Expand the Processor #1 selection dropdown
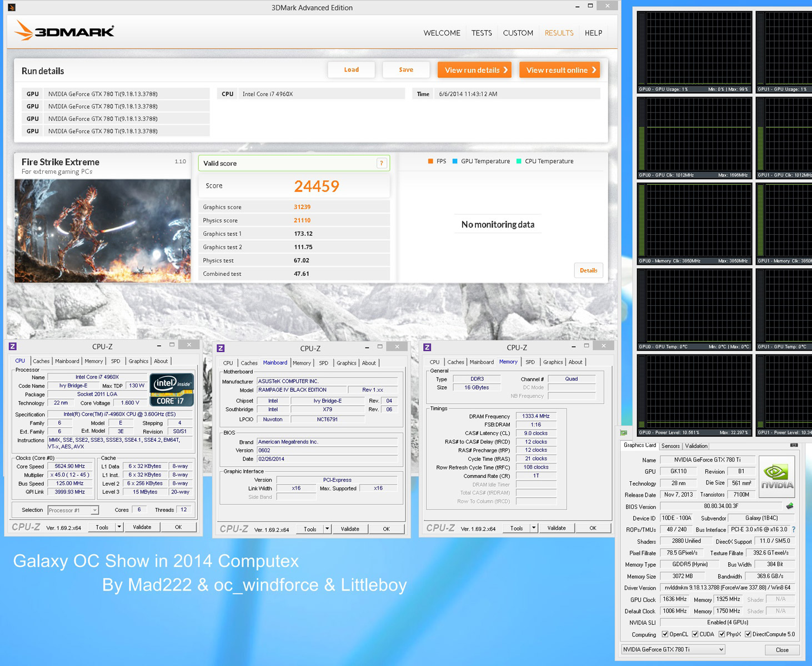This screenshot has width=812, height=666. point(94,510)
